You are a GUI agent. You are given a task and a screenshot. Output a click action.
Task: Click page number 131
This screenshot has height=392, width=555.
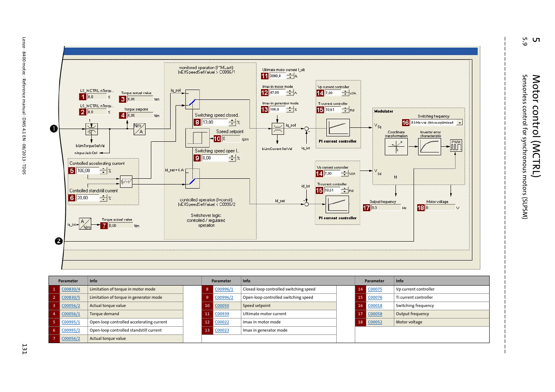click(x=24, y=349)
